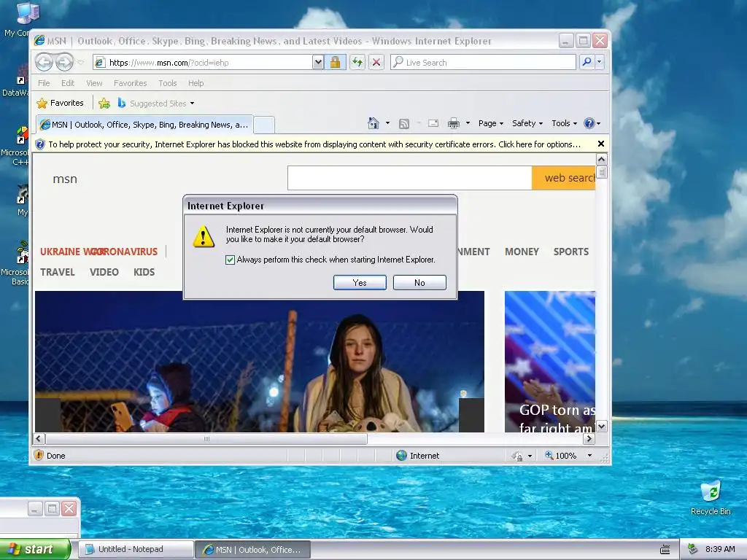Click the Print icon

tap(454, 123)
